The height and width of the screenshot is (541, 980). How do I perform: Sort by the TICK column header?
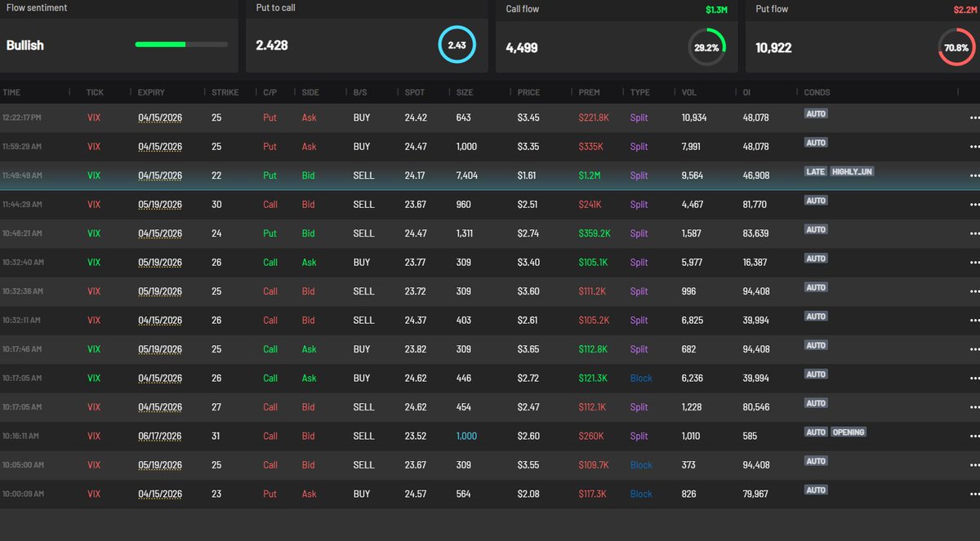95,92
